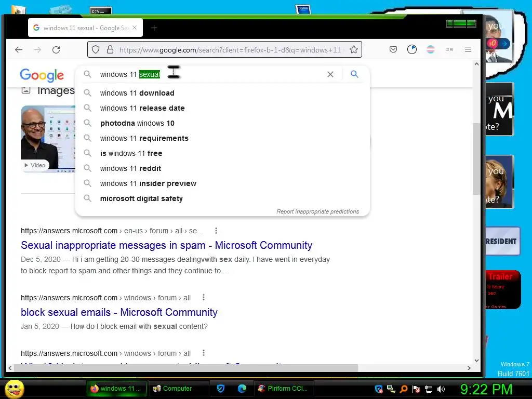Choose suggestion 'windows 11 insider preview'
Screen dimensions: 532x399
[x=222, y=183]
